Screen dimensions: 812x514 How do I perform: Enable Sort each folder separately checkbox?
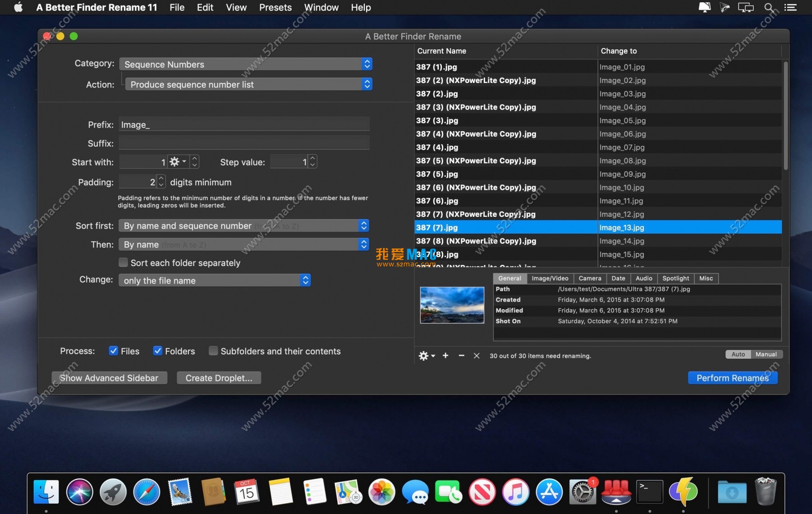pos(123,262)
